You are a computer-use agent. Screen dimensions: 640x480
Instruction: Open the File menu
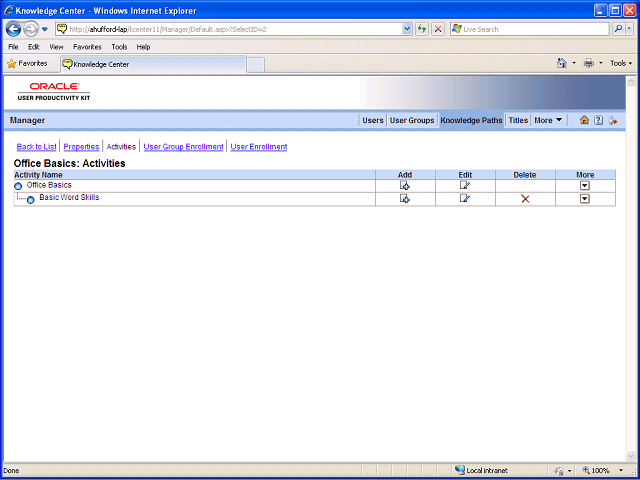13,47
